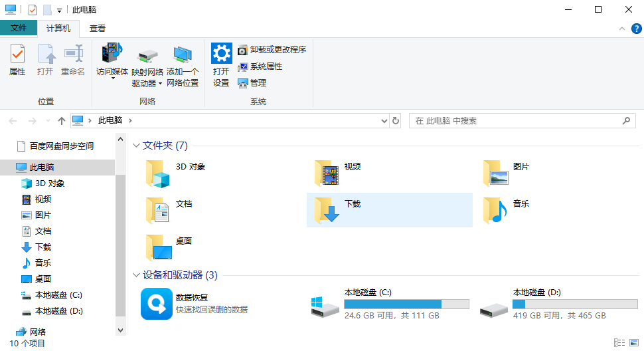Click the 映射网络驱动器 icon
Viewport: 644px width, 351px height.
coord(147,56)
